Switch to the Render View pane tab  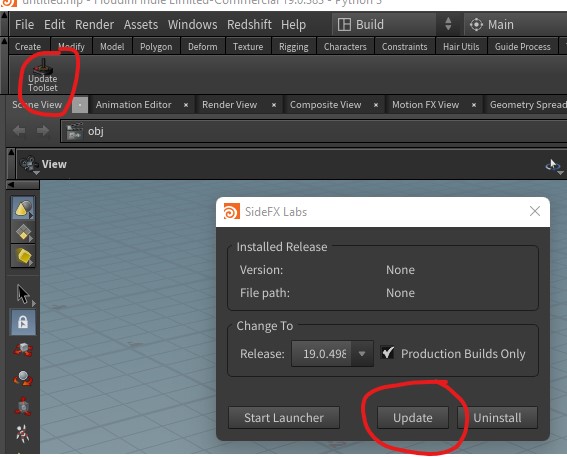click(x=230, y=105)
